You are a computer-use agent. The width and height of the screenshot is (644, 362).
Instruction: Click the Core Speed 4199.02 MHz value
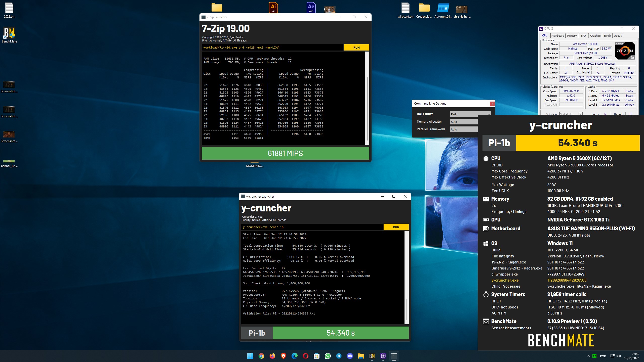(x=571, y=91)
